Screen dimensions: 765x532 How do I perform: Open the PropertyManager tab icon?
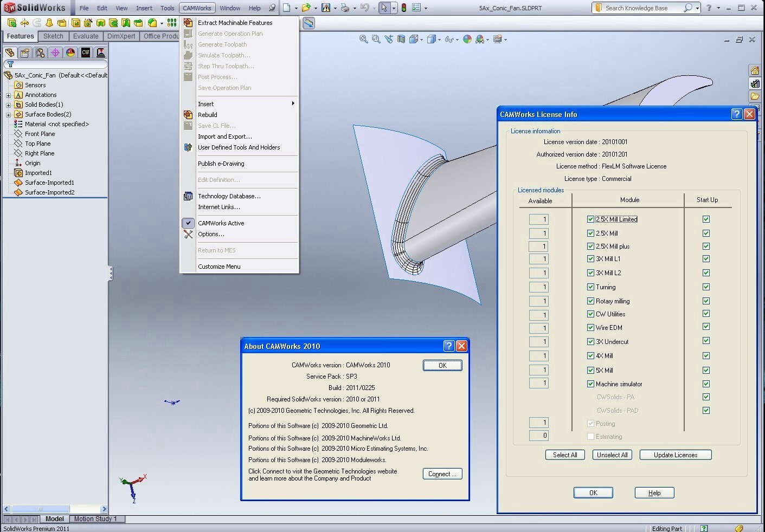tap(25, 53)
